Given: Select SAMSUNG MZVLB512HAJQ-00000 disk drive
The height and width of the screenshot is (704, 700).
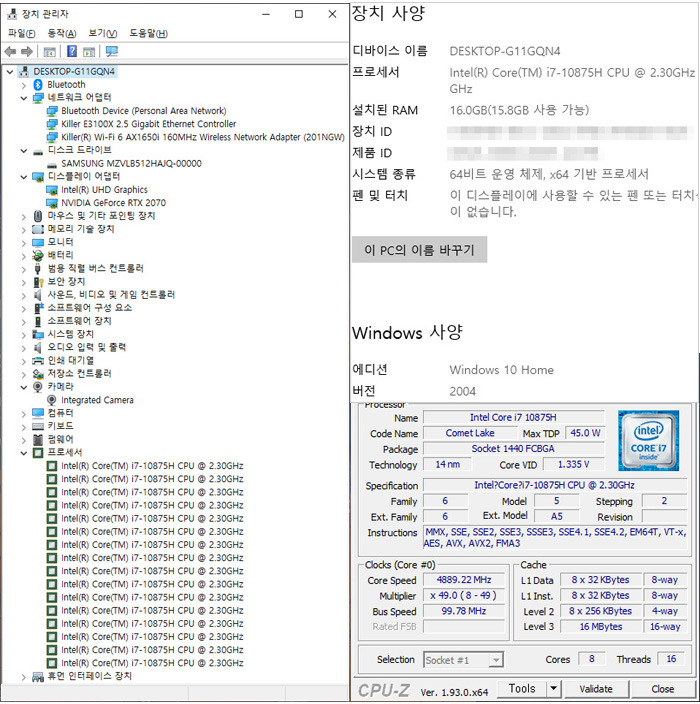Looking at the screenshot, I should tap(131, 163).
